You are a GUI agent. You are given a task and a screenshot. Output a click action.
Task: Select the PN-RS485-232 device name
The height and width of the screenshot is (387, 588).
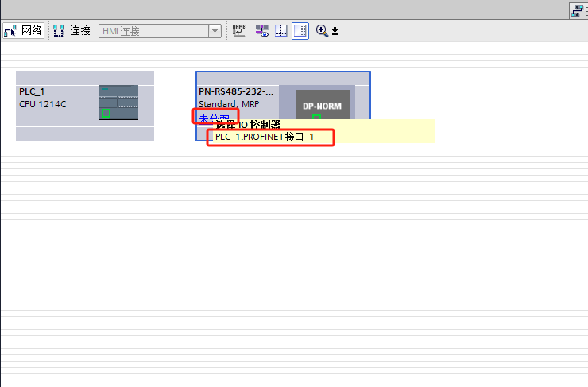(x=236, y=91)
